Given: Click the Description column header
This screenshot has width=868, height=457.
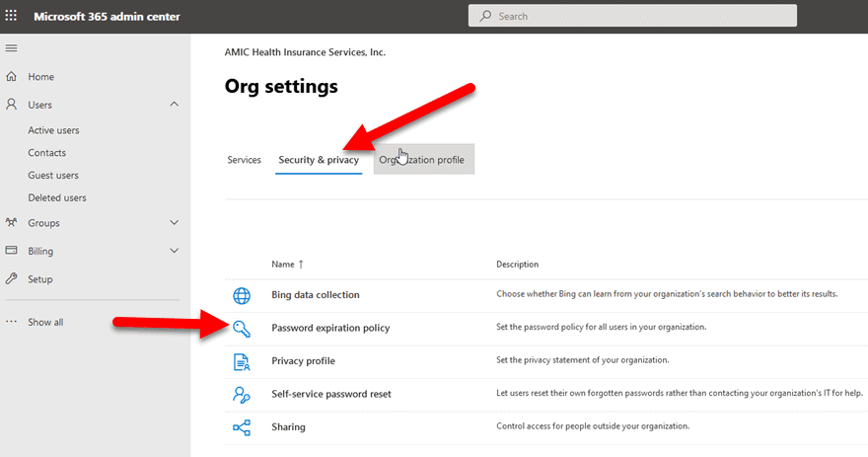Looking at the screenshot, I should click(x=518, y=265).
